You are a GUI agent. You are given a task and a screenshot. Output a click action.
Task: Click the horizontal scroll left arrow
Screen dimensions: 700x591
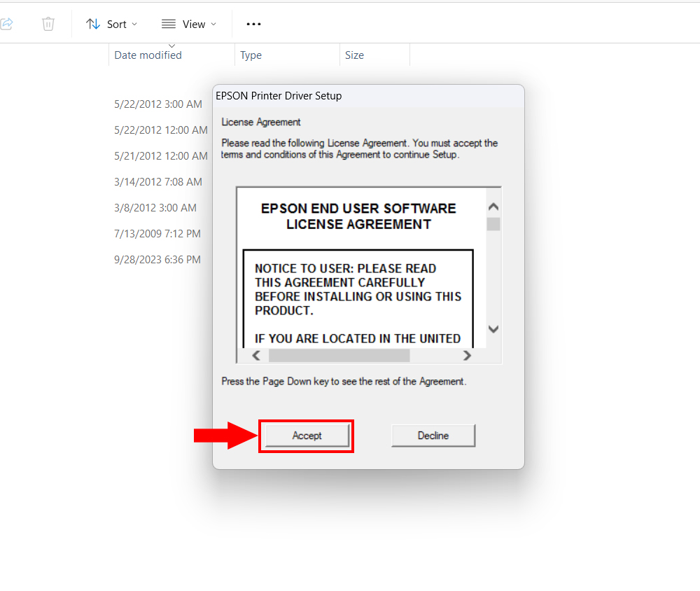coord(256,356)
